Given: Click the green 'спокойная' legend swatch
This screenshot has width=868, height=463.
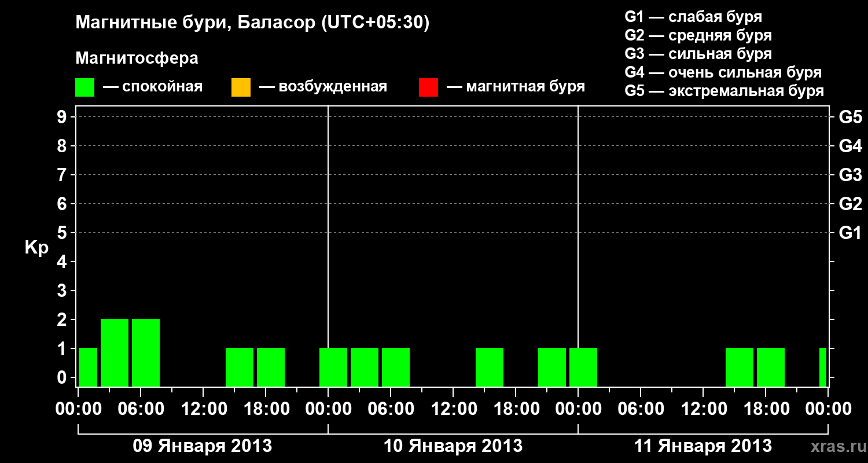Looking at the screenshot, I should (x=85, y=87).
